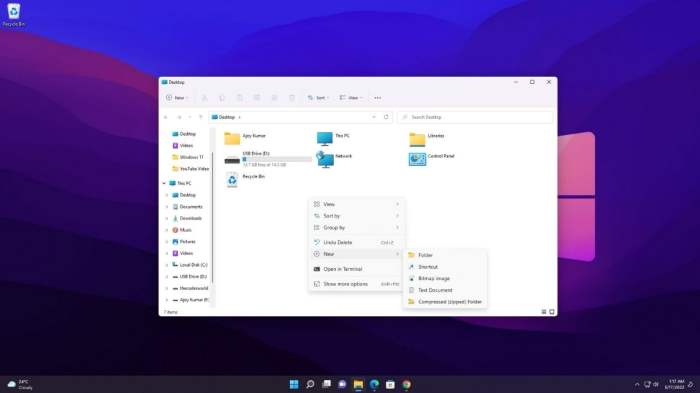The height and width of the screenshot is (393, 700).
Task: Open the View submenu in context menu
Action: point(356,204)
